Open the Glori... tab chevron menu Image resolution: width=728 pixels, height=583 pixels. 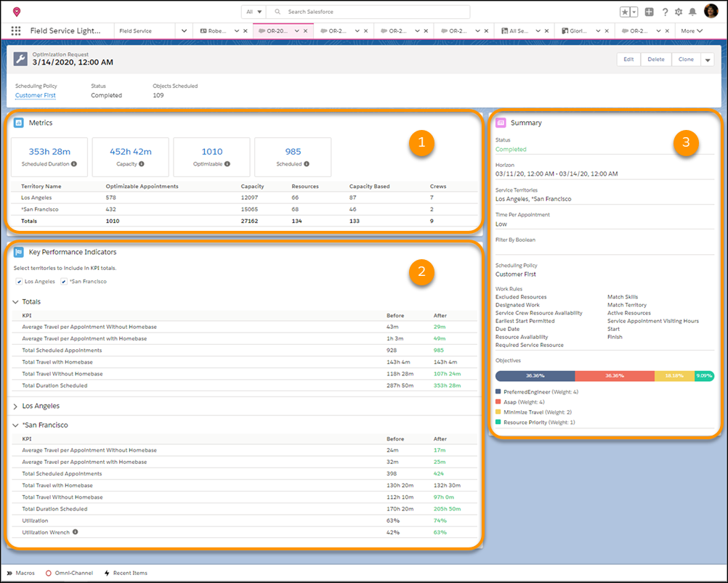click(x=598, y=31)
